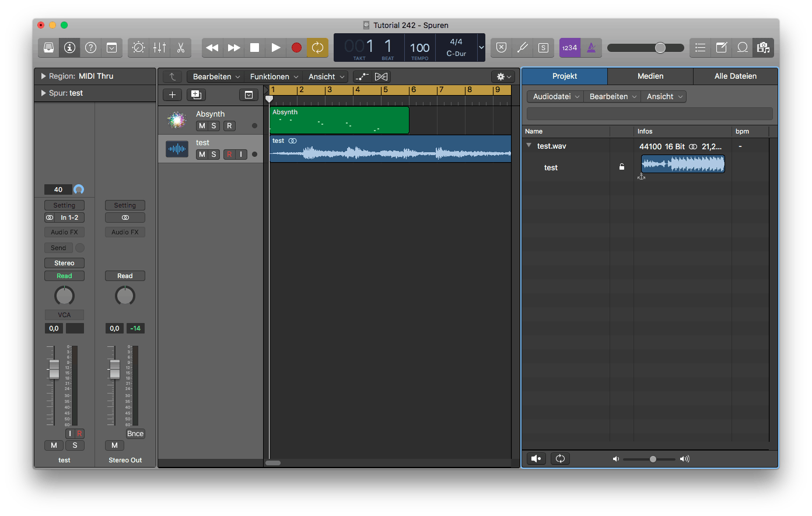The image size is (812, 516).
Task: Toggle Cycle mode button
Action: coord(317,48)
